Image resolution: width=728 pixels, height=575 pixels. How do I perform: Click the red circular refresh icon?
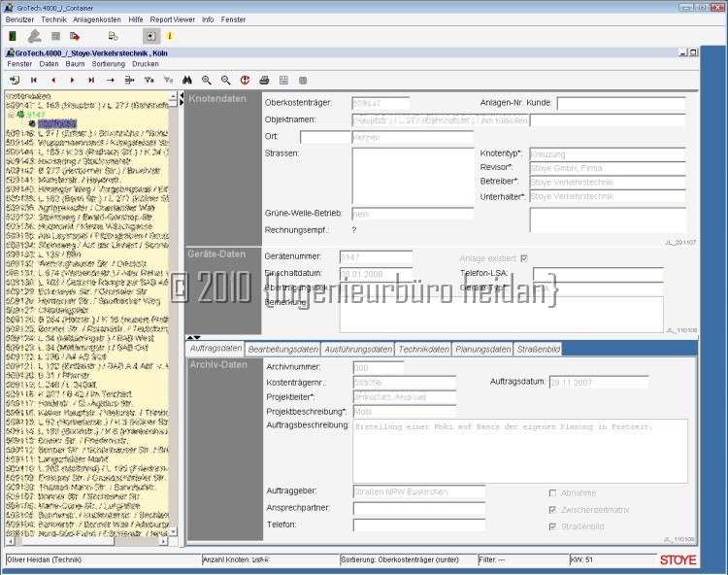pos(245,80)
